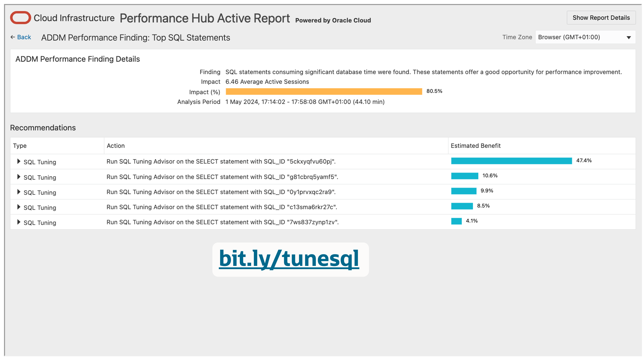Open the Time Zone dropdown
644x362 pixels.
[629, 37]
